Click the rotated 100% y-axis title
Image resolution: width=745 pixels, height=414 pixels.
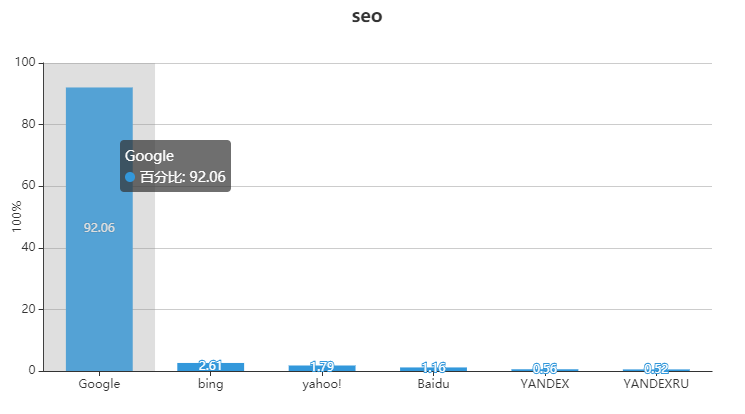[17, 217]
